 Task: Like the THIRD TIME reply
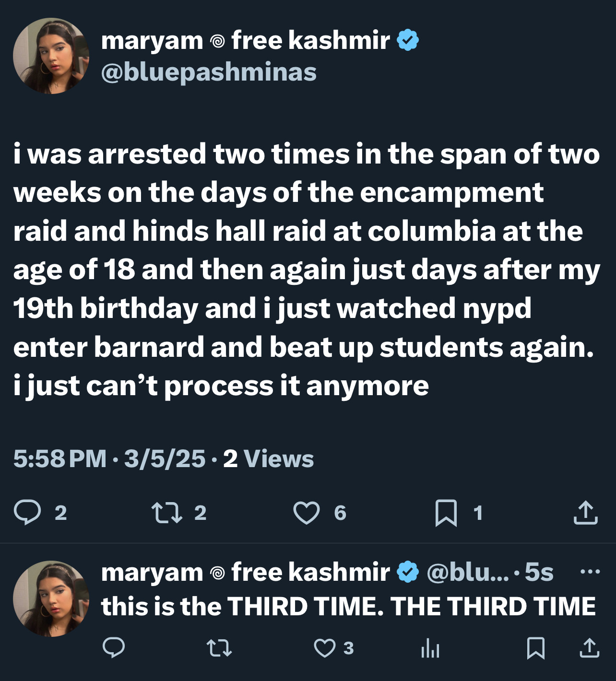pos(325,648)
